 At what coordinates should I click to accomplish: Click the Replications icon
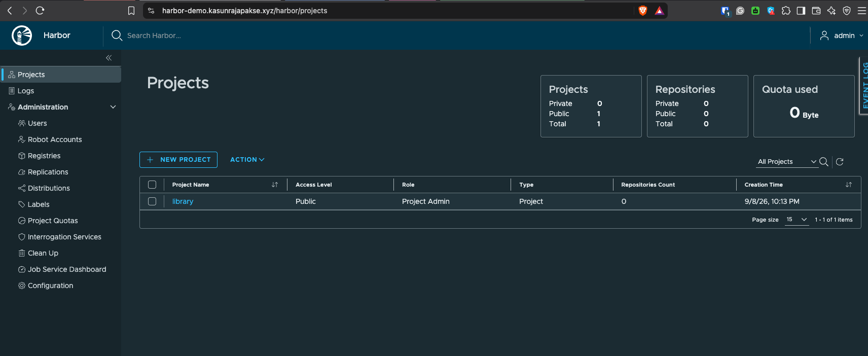(x=22, y=172)
